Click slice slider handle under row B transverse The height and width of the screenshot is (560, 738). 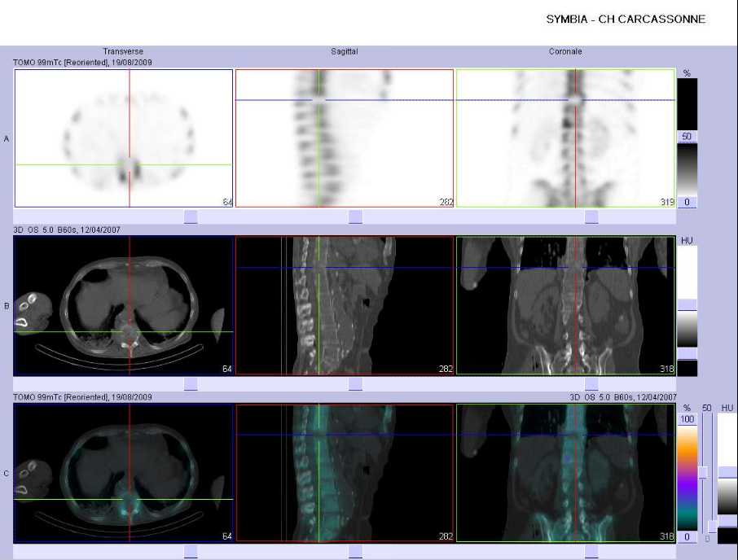tap(191, 383)
